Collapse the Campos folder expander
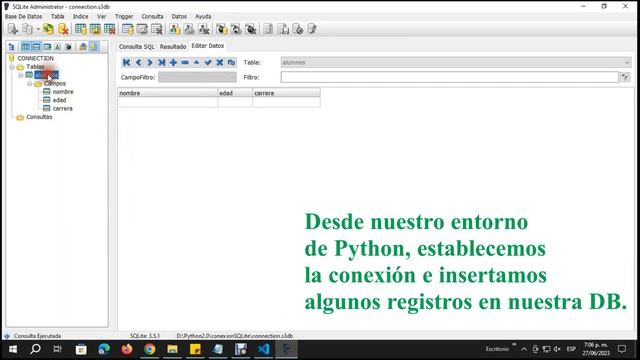The height and width of the screenshot is (360, 640). [29, 83]
